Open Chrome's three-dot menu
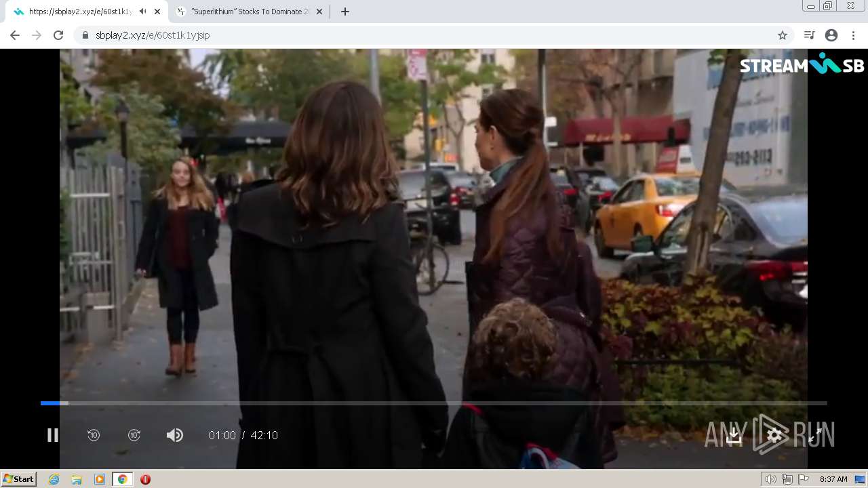This screenshot has width=868, height=488. pos(853,35)
